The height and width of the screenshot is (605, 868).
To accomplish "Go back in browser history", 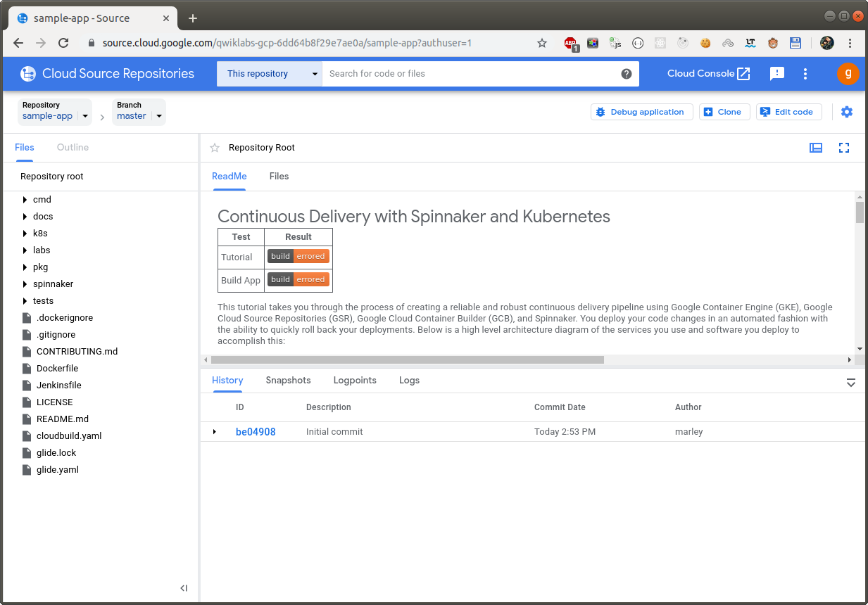I will pos(18,43).
